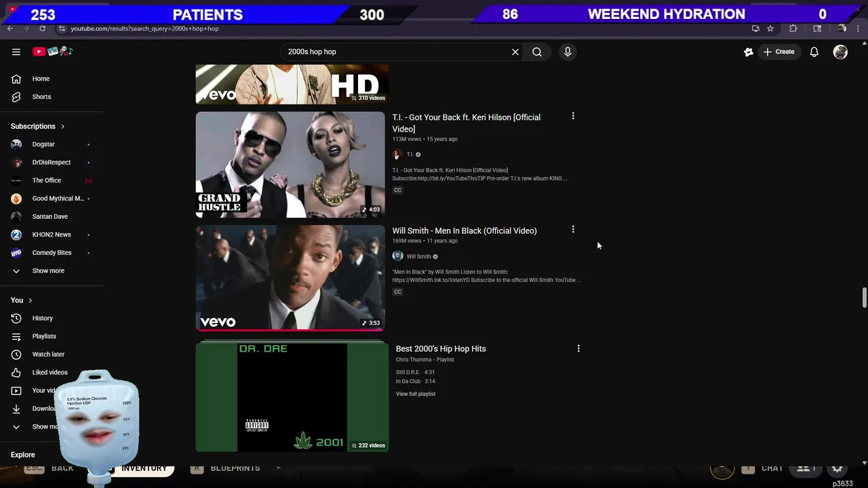
Task: Play the Will Smith Men In Black thumbnail
Action: click(x=290, y=278)
